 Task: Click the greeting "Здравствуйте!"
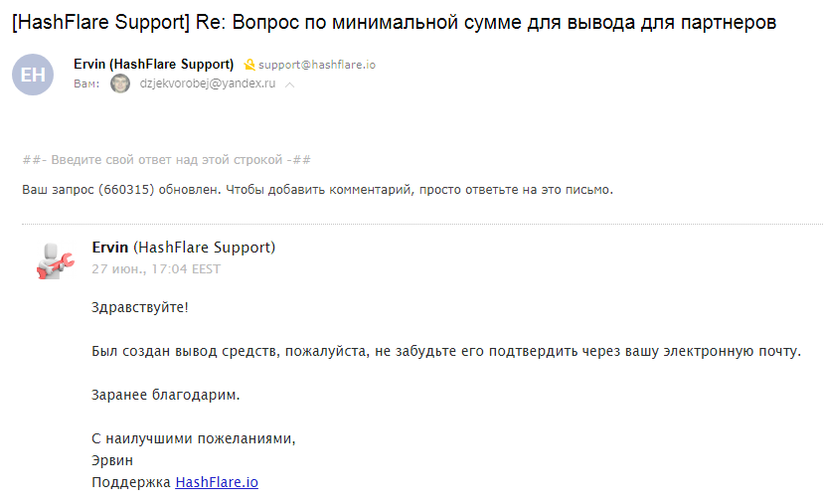tap(140, 307)
